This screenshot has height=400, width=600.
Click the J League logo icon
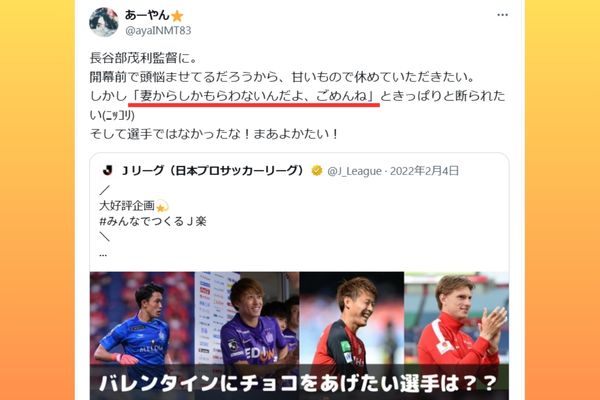108,171
